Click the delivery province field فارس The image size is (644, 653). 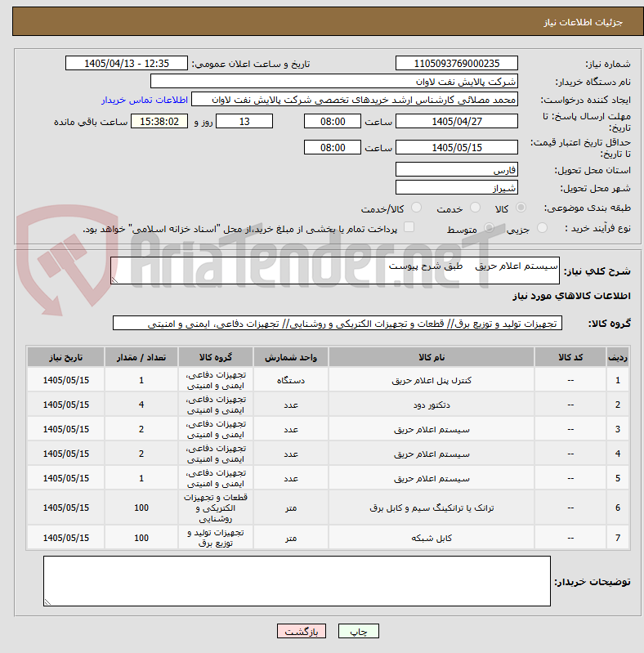point(457,169)
